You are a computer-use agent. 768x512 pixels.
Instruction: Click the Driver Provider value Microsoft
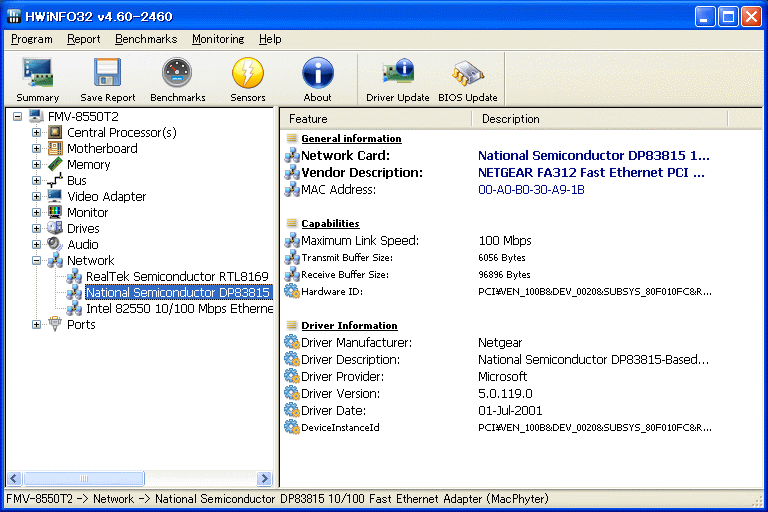(502, 376)
